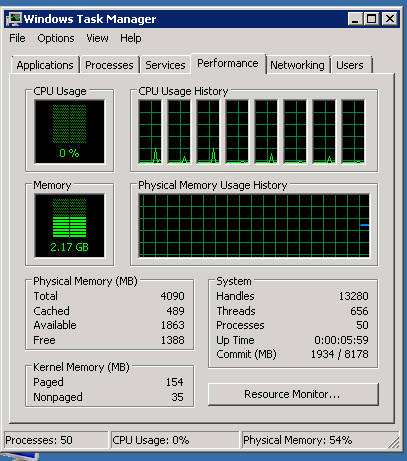Click the Handles value 13280
The width and height of the screenshot is (407, 461).
coord(354,296)
